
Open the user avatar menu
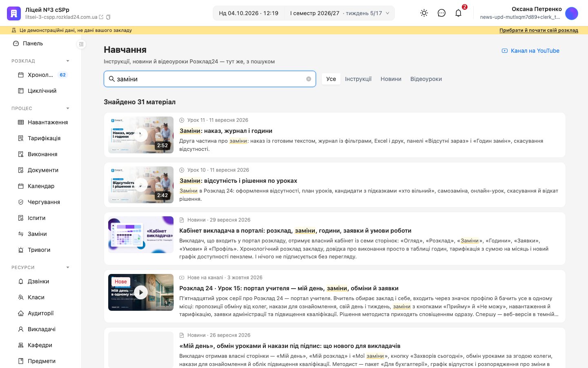[572, 13]
